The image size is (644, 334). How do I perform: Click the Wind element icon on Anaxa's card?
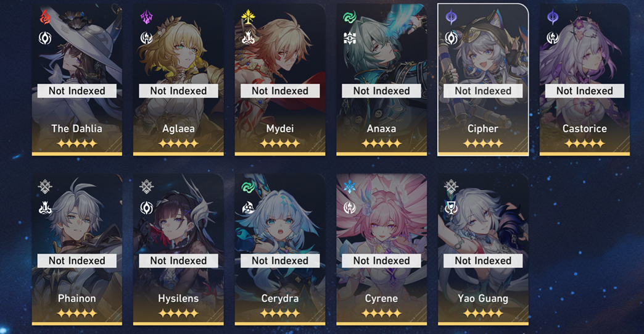tap(350, 17)
